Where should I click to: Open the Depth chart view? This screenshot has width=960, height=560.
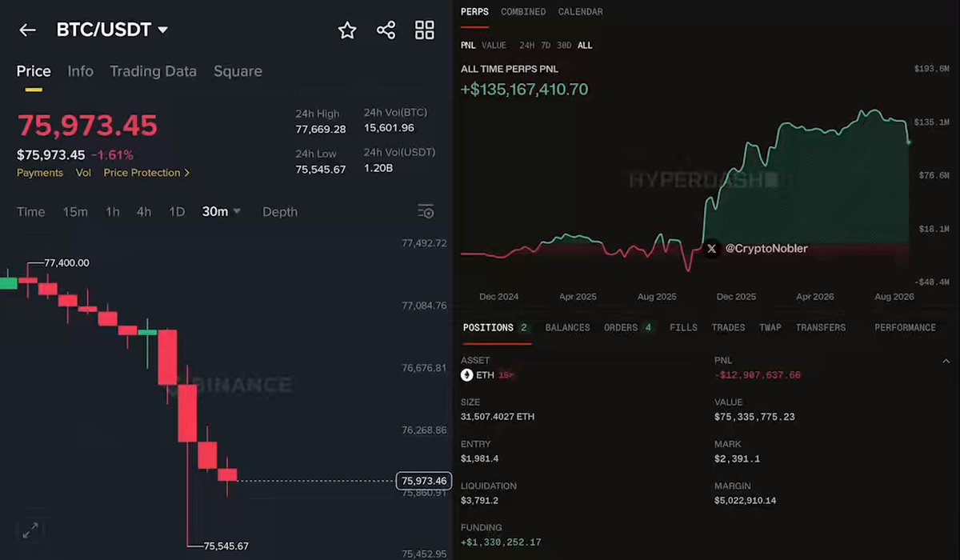(280, 211)
